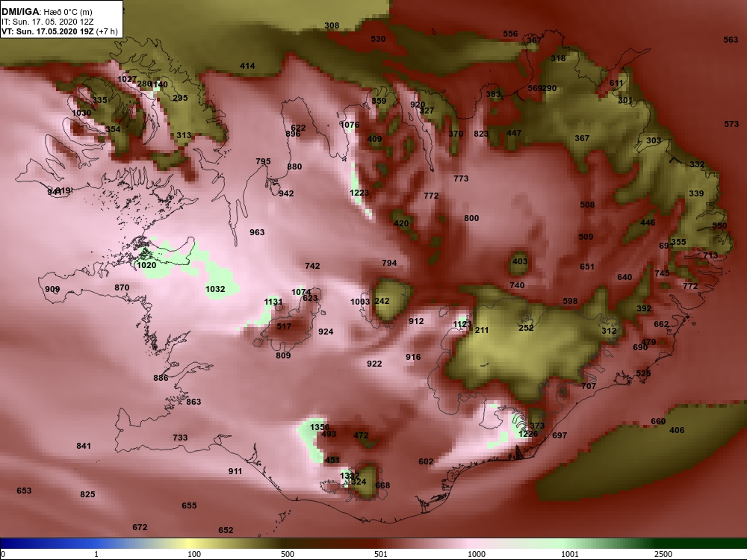Click legend label 500 on color scale

coord(288,554)
